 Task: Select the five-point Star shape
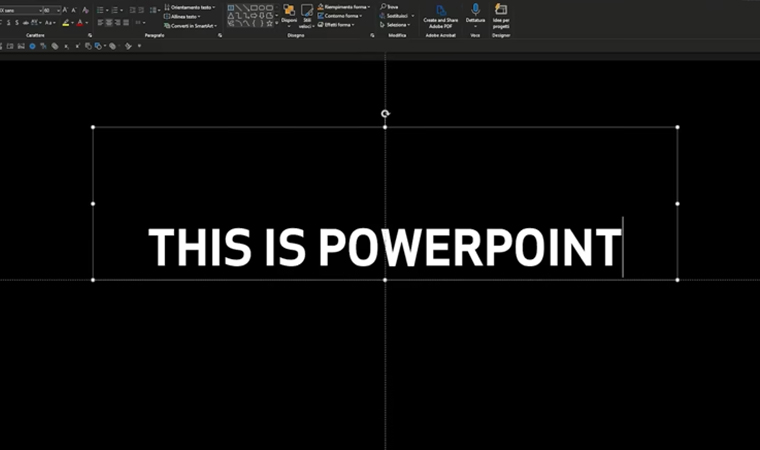pyautogui.click(x=270, y=24)
